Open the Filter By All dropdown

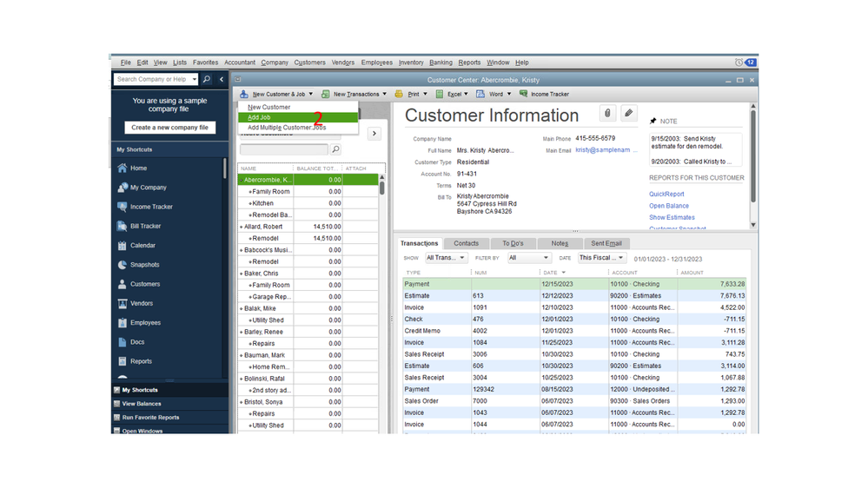click(528, 258)
